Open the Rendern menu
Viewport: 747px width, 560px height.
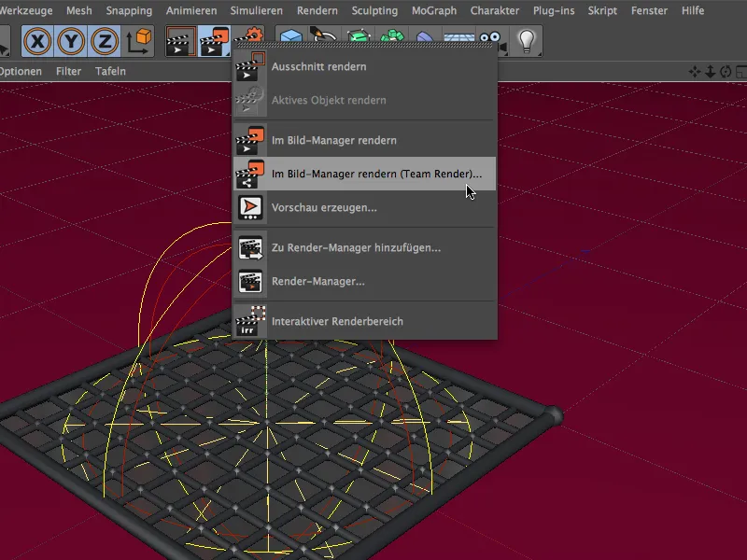tap(317, 10)
